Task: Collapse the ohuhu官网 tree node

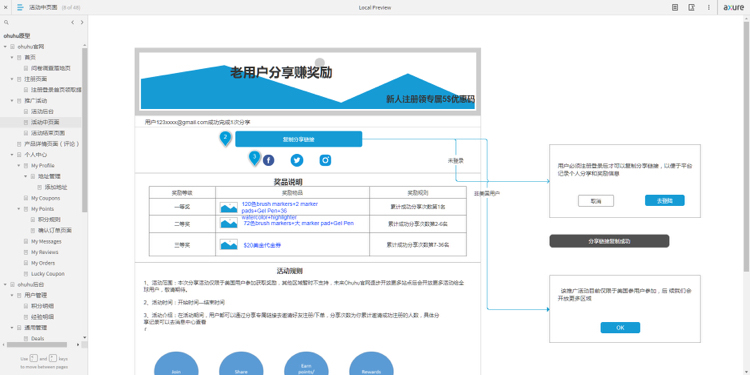Action: 5,46
